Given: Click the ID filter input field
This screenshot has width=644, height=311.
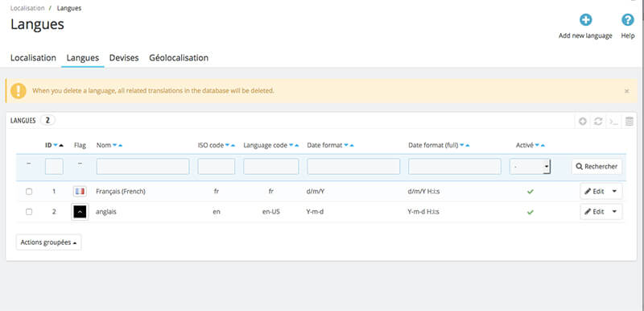Looking at the screenshot, I should [x=54, y=167].
